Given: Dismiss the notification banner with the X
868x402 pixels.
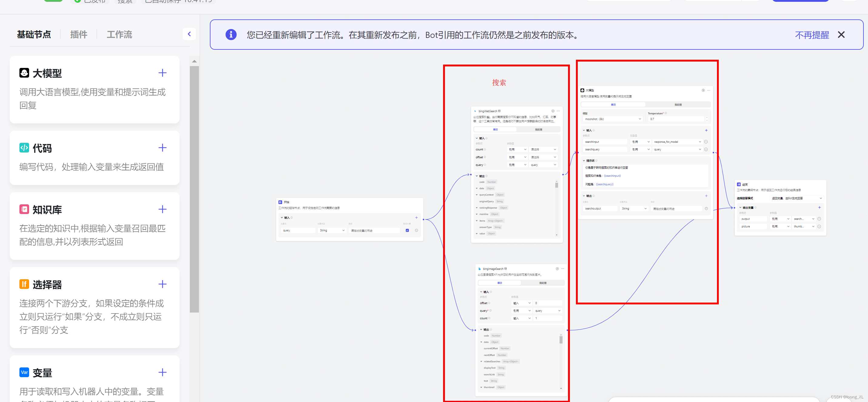Looking at the screenshot, I should tap(841, 35).
